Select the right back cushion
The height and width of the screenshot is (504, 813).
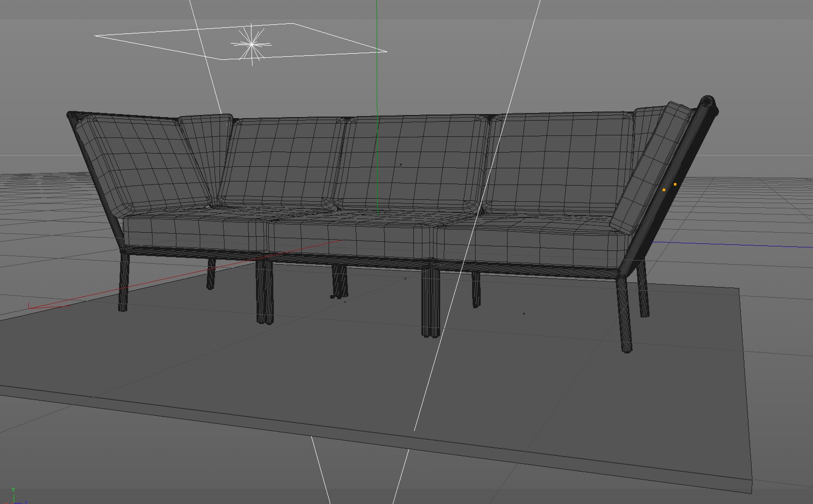(560, 163)
